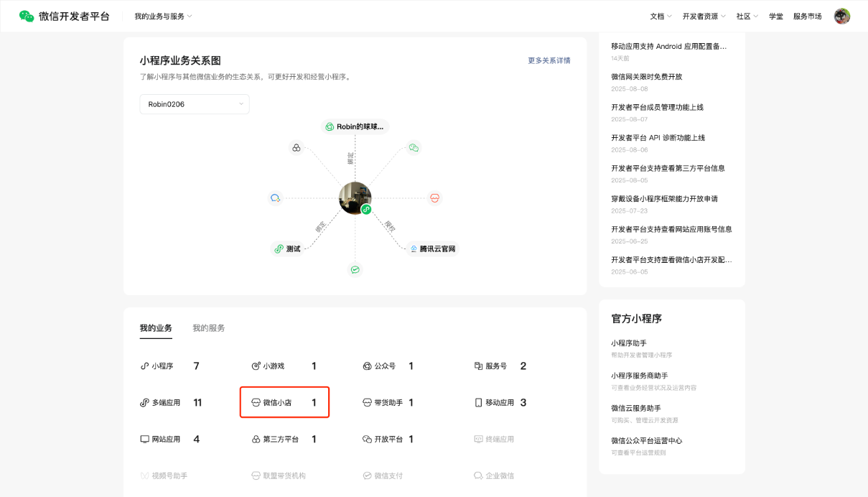Image resolution: width=868 pixels, height=497 pixels.
Task: Click the 小游戏 mini game icon
Action: (256, 366)
